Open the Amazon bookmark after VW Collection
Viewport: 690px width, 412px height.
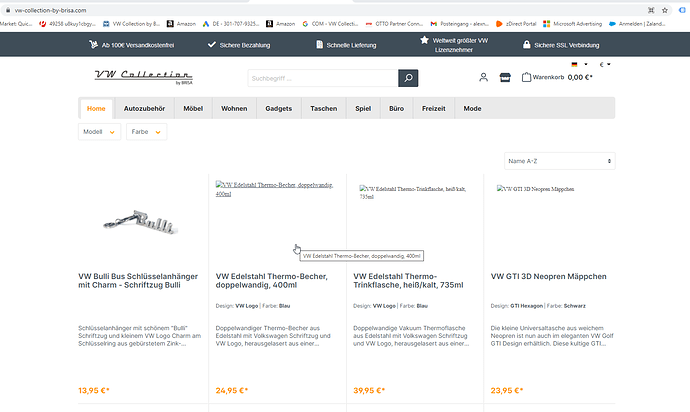pyautogui.click(x=181, y=24)
